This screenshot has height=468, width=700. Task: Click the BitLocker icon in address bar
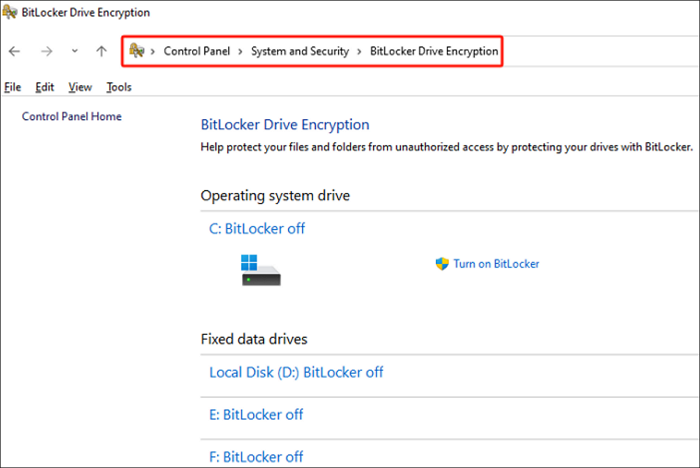pyautogui.click(x=137, y=50)
